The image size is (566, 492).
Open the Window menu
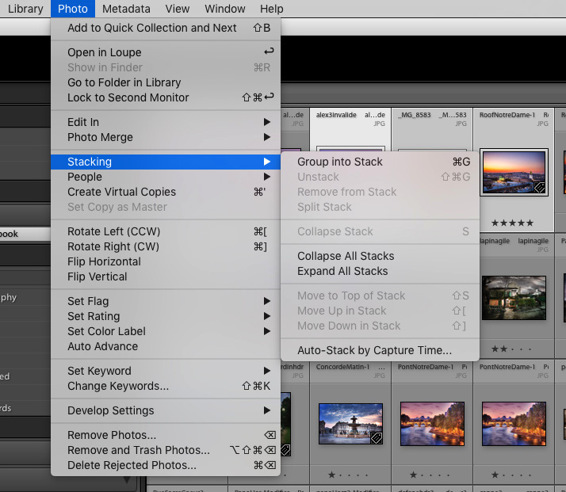[225, 8]
